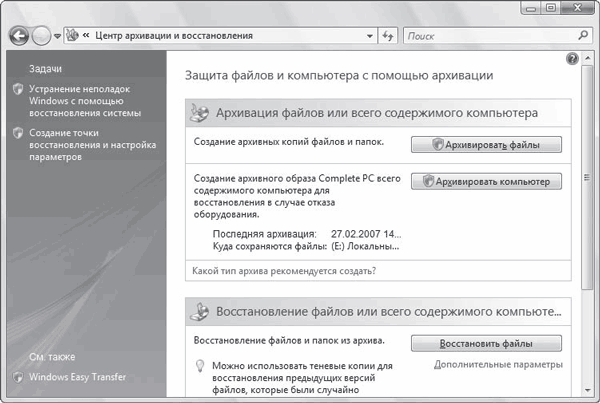Click the double chevron in the address bar

87,36
